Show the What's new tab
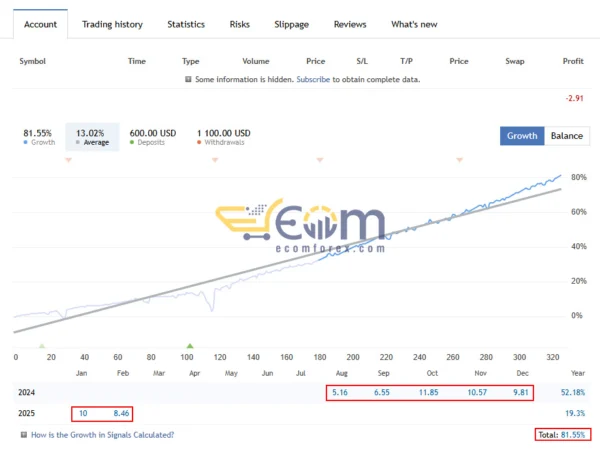The height and width of the screenshot is (450, 600). [x=414, y=24]
